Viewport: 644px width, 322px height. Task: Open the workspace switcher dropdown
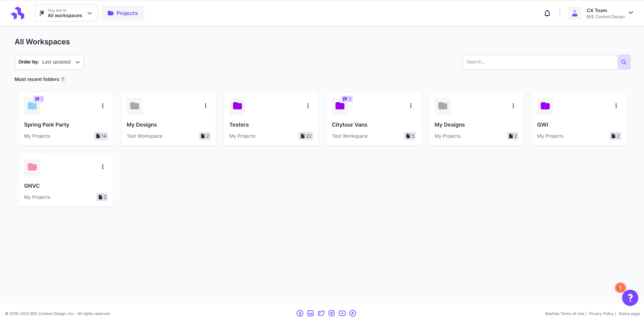(x=66, y=13)
